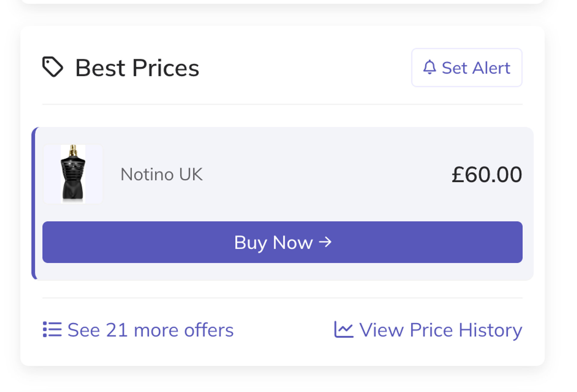
Task: Click the gold cap of the perfume bottle image
Action: (x=73, y=150)
